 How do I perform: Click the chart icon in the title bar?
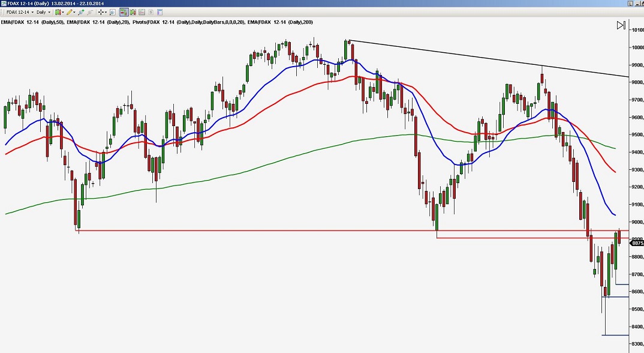pyautogui.click(x=4, y=3)
